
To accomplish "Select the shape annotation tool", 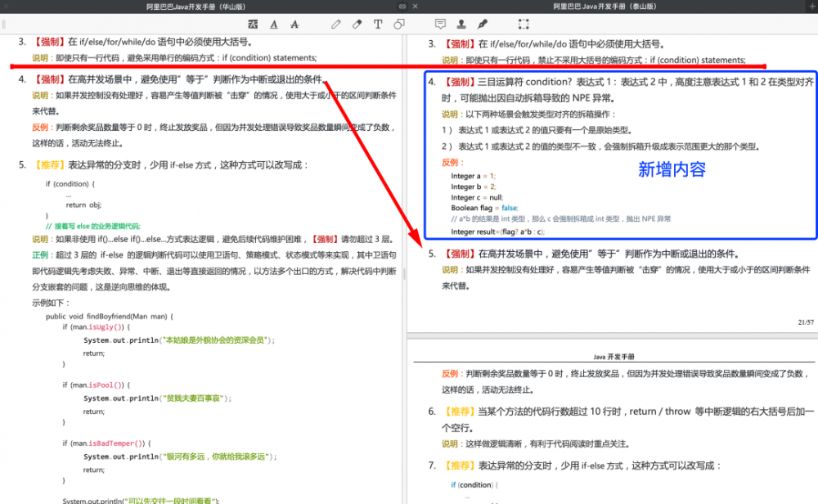I will tap(398, 25).
